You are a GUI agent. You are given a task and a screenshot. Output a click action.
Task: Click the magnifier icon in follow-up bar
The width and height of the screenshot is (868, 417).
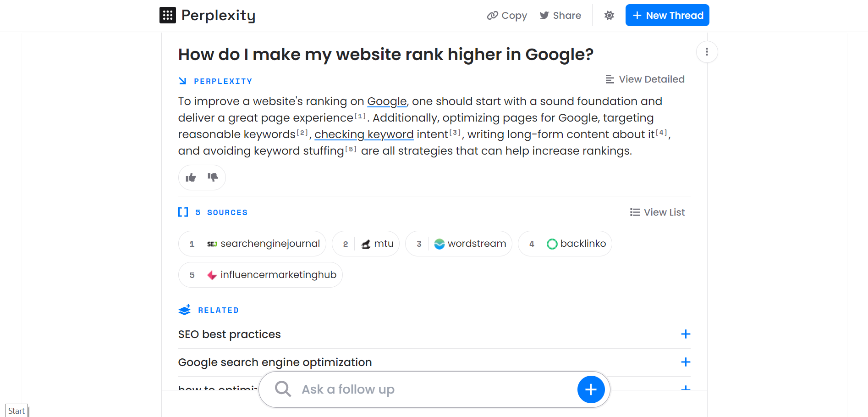pyautogui.click(x=283, y=389)
